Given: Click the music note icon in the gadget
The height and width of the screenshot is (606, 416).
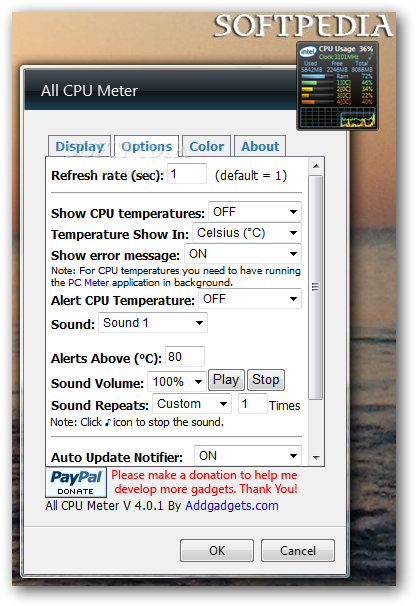Looking at the screenshot, I should 370,56.
